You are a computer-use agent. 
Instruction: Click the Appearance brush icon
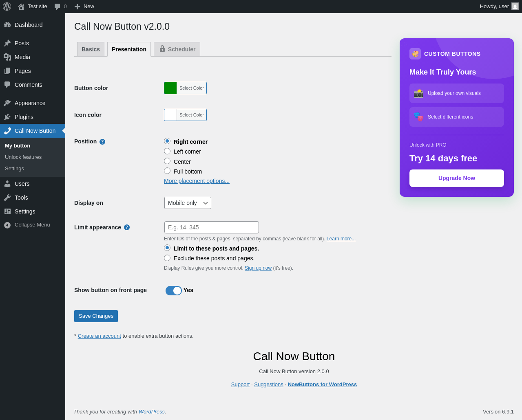pos(7,103)
